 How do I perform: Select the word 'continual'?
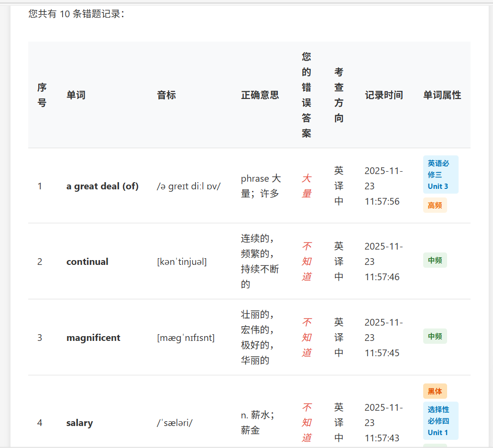coord(88,262)
